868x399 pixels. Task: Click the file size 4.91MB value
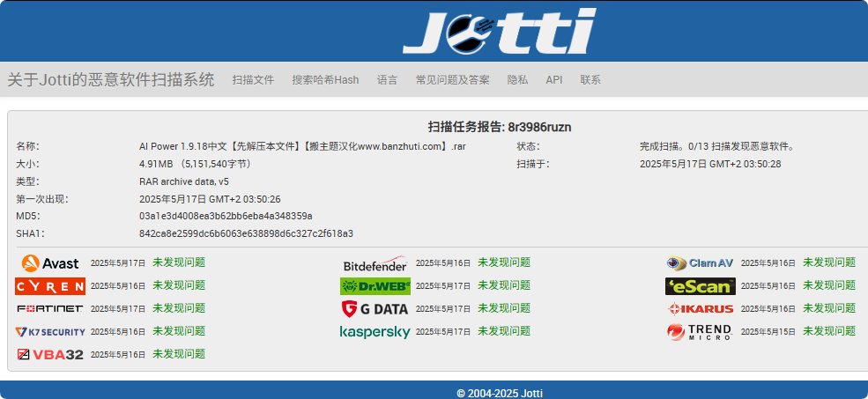[x=196, y=164]
